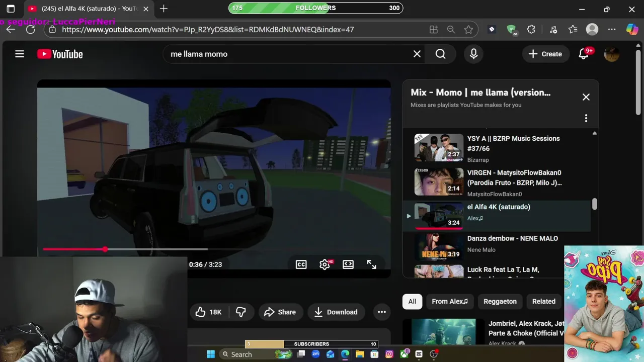Image resolution: width=644 pixels, height=362 pixels.
Task: Enter fullscreen on the video player
Action: pyautogui.click(x=371, y=264)
